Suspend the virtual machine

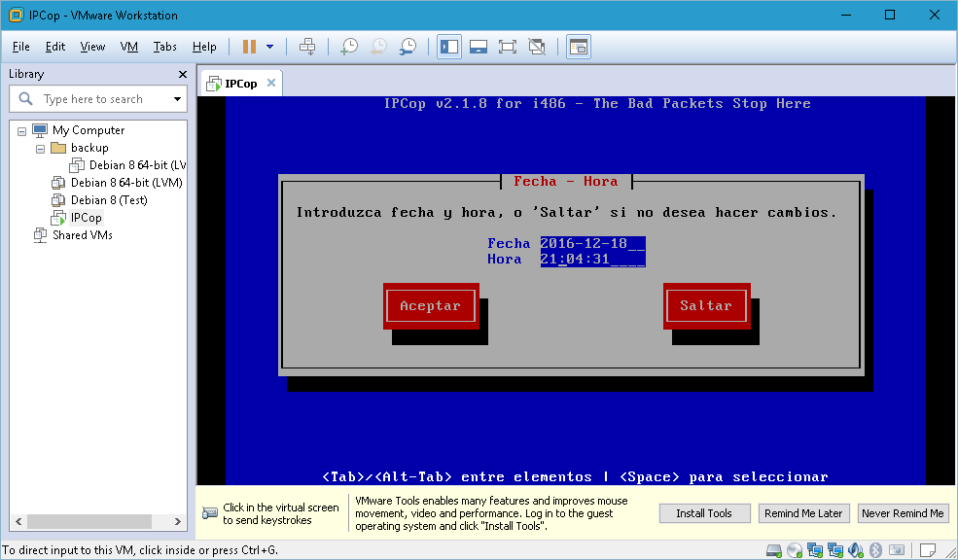250,46
